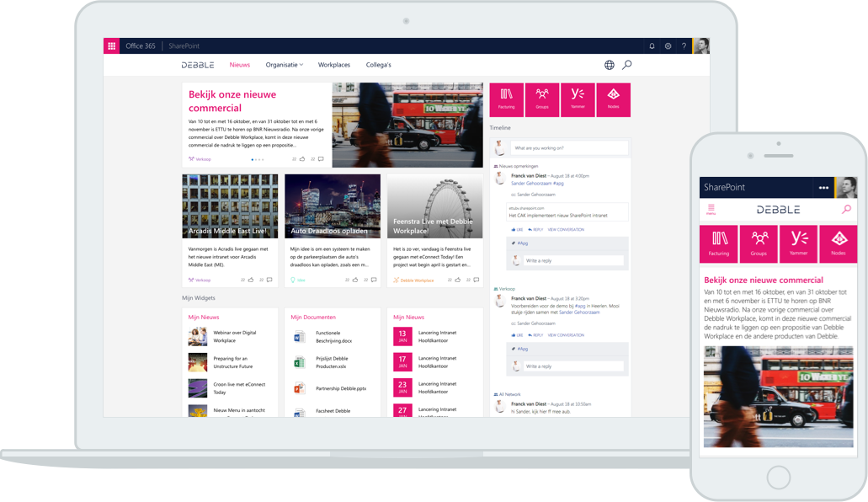Expand the Organisatie dropdown menu
The height and width of the screenshot is (502, 868).
(x=284, y=65)
